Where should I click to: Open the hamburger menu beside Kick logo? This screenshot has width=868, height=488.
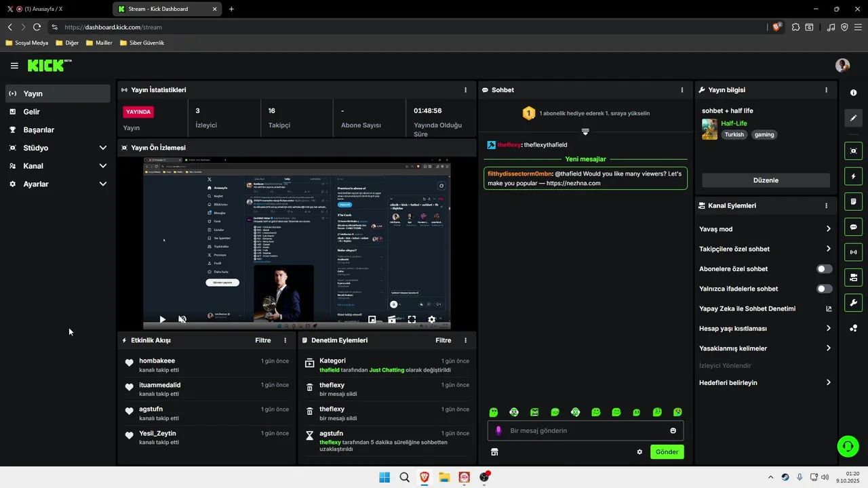[x=14, y=66]
